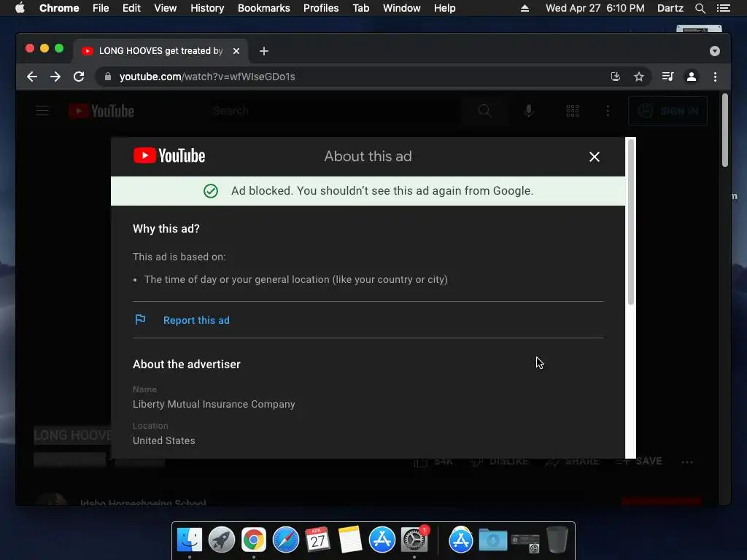Open the Edit menu
This screenshot has height=560, width=747.
[131, 8]
